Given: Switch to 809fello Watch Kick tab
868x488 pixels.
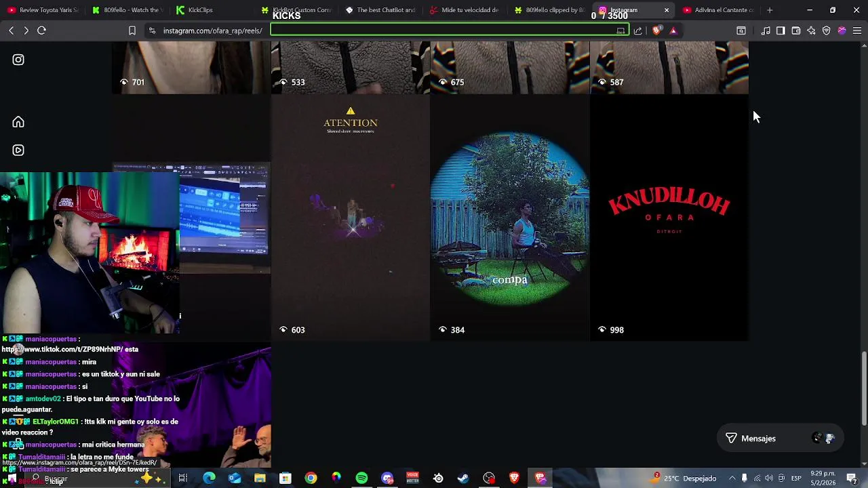Looking at the screenshot, I should tap(126, 10).
